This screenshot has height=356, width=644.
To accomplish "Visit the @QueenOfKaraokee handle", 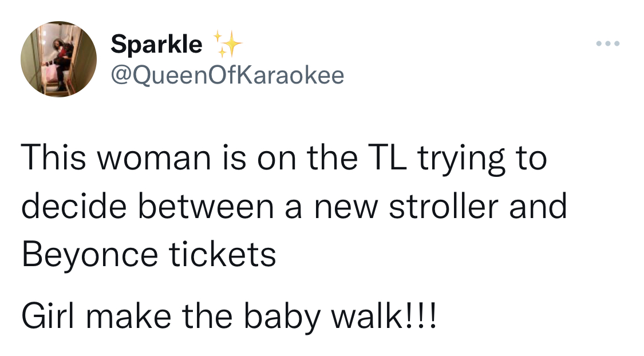I will (x=227, y=76).
